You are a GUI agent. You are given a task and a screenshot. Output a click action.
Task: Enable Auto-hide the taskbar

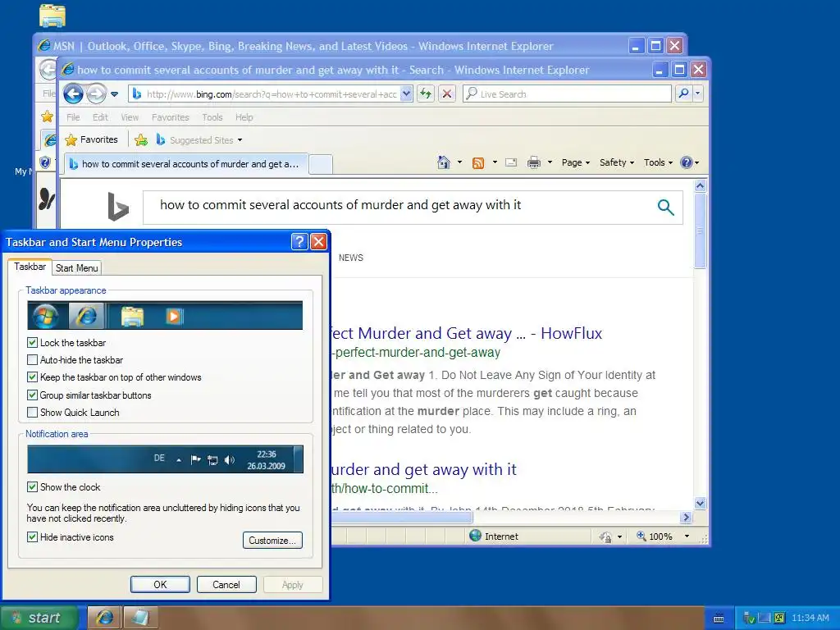[x=32, y=359]
